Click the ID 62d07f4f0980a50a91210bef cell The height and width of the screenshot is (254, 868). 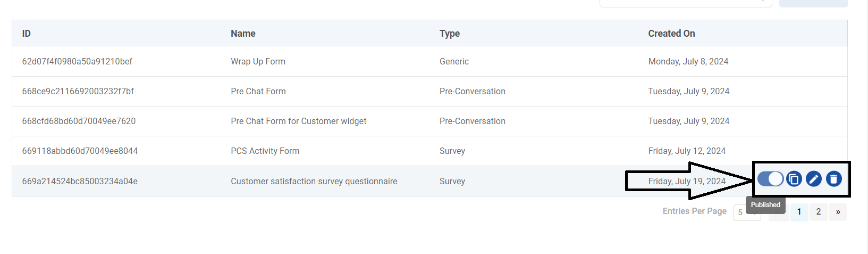(77, 62)
